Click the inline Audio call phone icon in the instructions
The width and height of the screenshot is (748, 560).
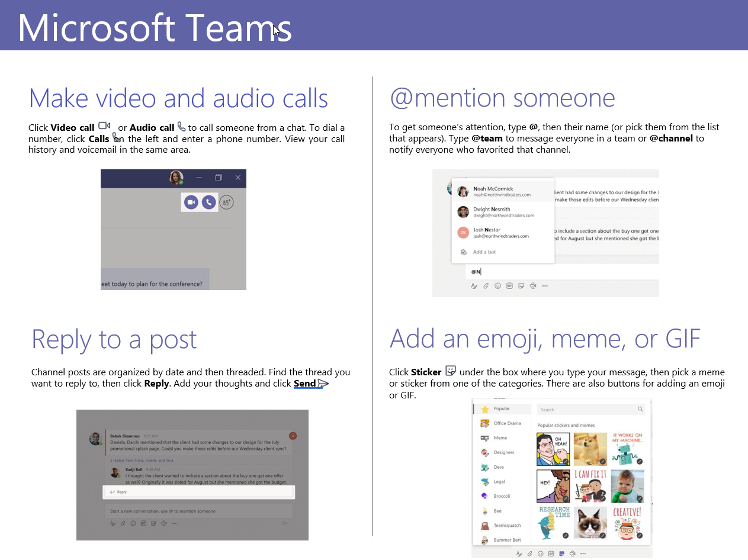coord(181,127)
